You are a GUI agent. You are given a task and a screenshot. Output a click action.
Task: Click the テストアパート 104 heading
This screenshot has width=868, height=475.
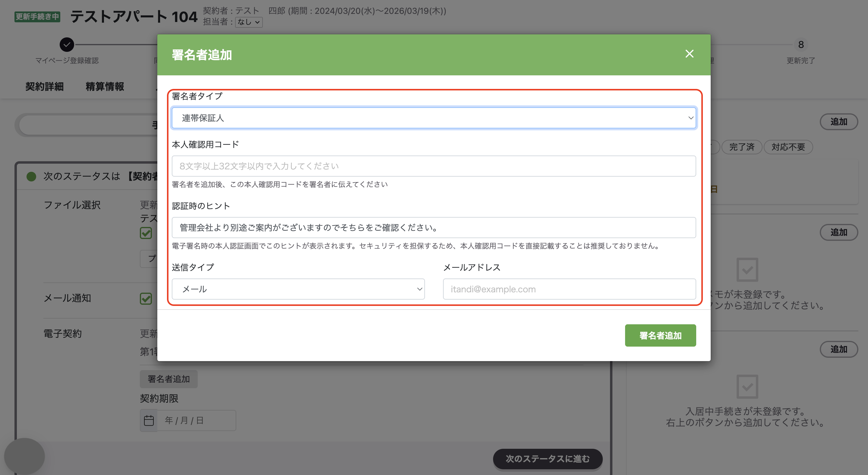pyautogui.click(x=134, y=17)
